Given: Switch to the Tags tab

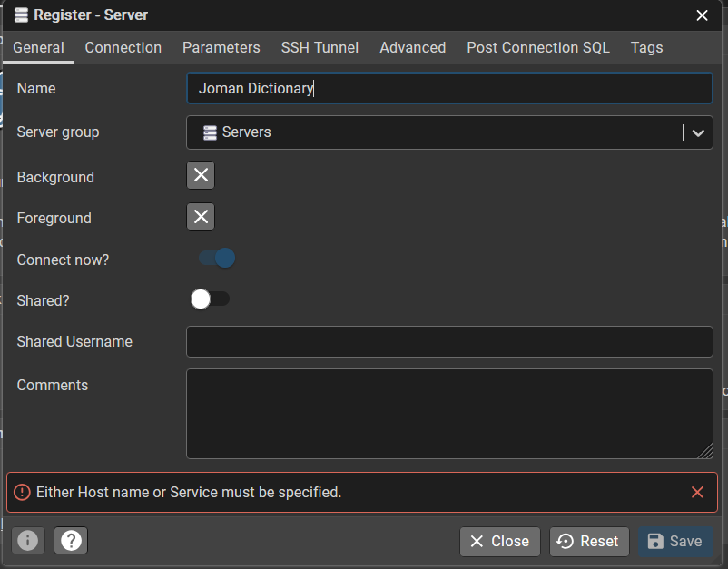Looking at the screenshot, I should 646,47.
